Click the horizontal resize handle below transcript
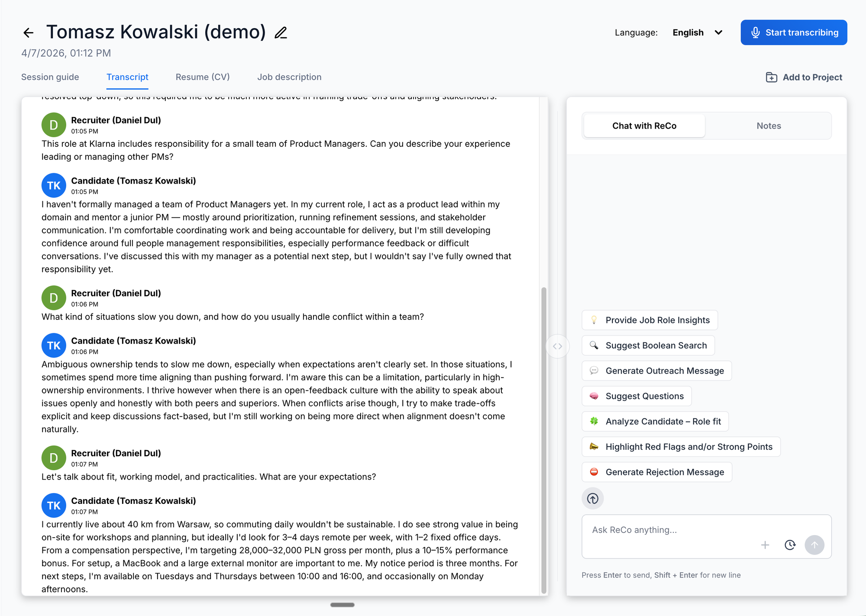866x616 pixels. 342,605
